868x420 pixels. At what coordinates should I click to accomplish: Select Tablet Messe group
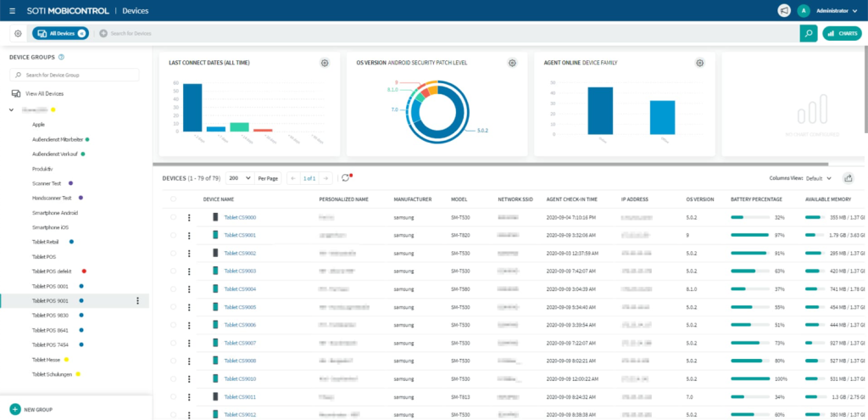click(46, 360)
